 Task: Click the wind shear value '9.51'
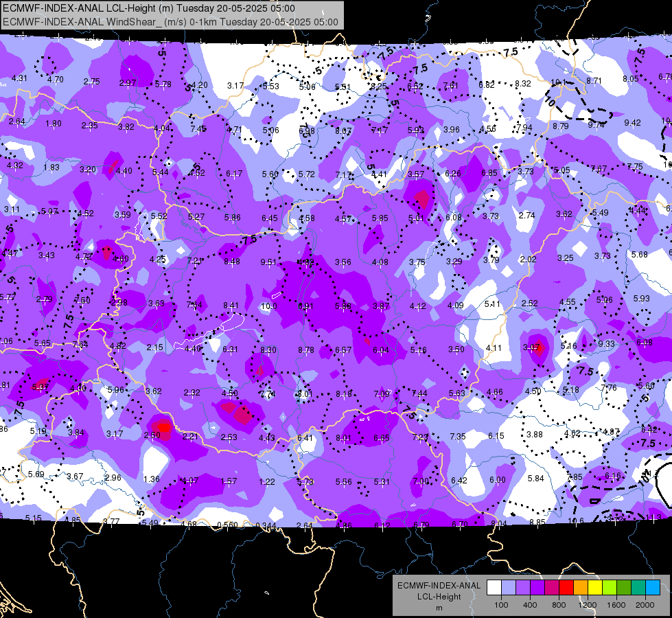268,262
